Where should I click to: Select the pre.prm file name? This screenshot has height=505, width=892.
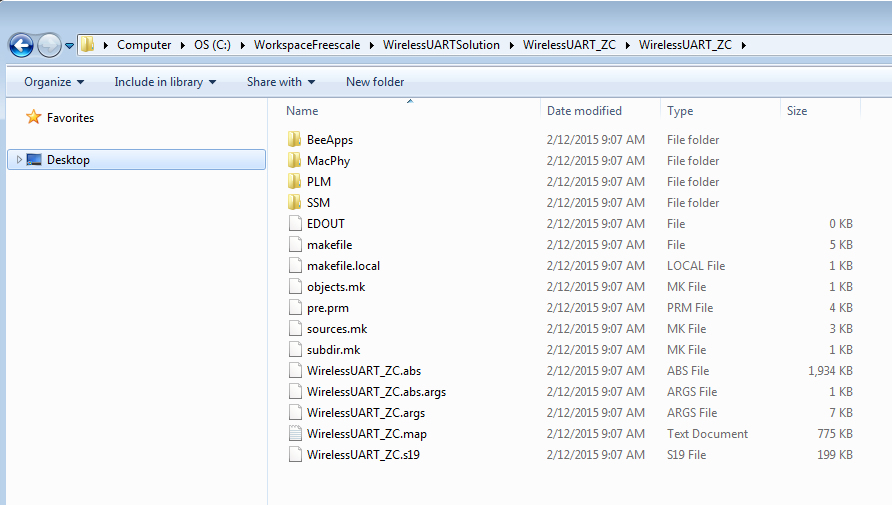[x=328, y=308]
